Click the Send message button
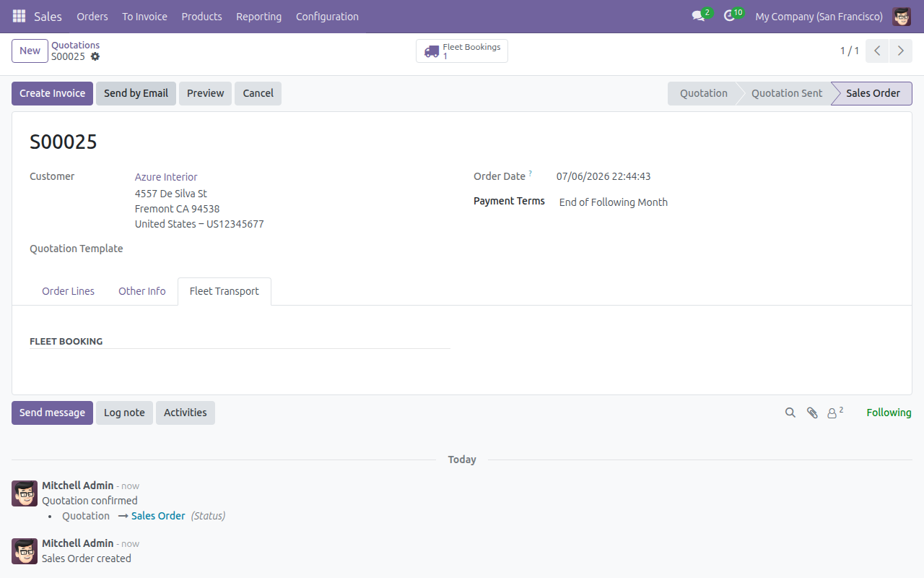 click(52, 413)
